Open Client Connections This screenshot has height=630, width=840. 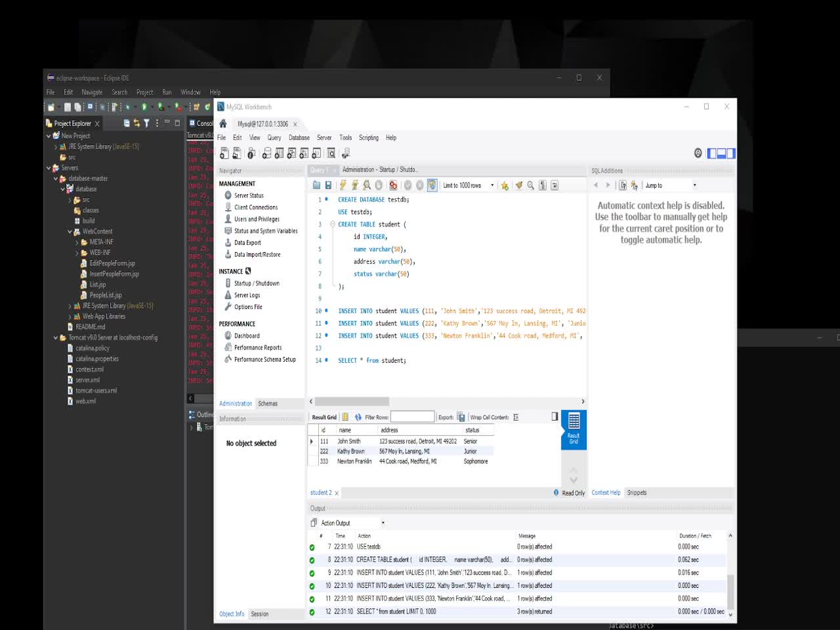point(256,207)
